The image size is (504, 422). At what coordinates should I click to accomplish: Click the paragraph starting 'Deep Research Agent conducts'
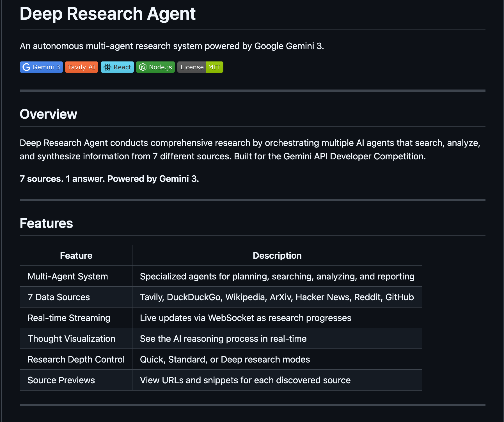[250, 150]
